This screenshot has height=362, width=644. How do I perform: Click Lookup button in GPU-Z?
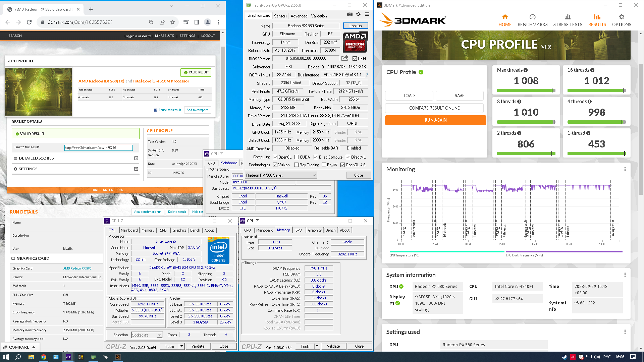(356, 26)
